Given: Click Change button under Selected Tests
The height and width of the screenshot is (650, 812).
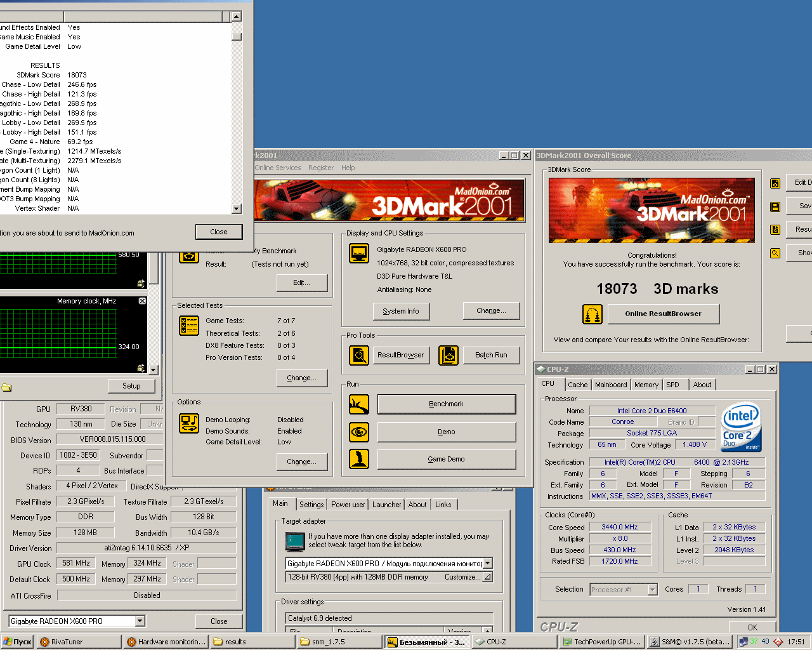Looking at the screenshot, I should pyautogui.click(x=302, y=378).
